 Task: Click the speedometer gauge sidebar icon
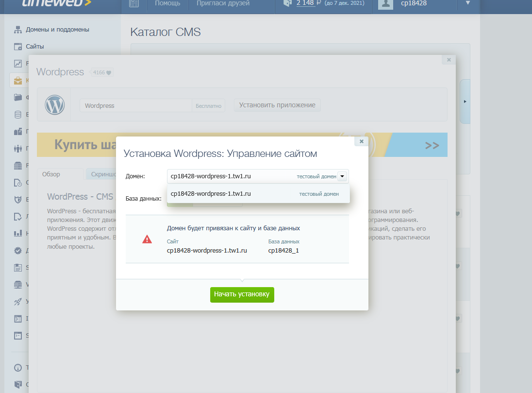pyautogui.click(x=18, y=368)
